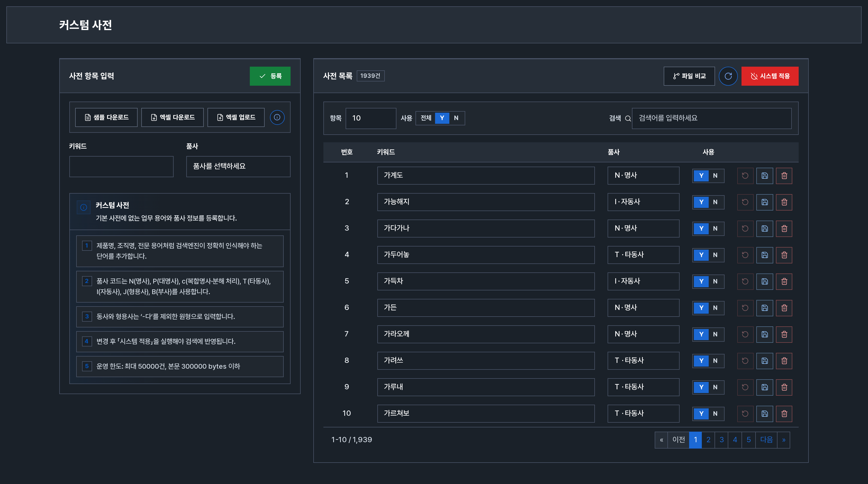This screenshot has width=868, height=484.
Task: Click the refresh icon next to 파일 비교
Action: 728,76
